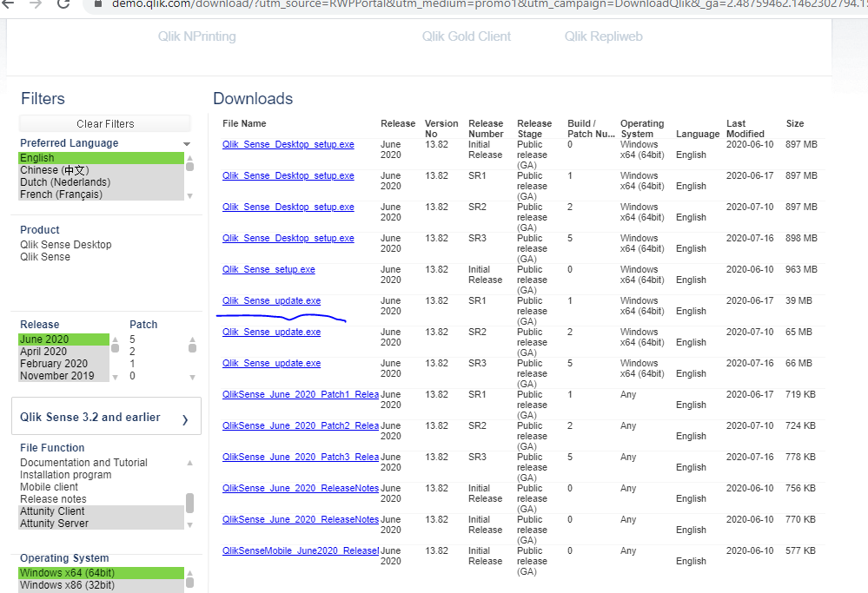Sort by Last Modified column header
The image size is (868, 593).
[745, 128]
